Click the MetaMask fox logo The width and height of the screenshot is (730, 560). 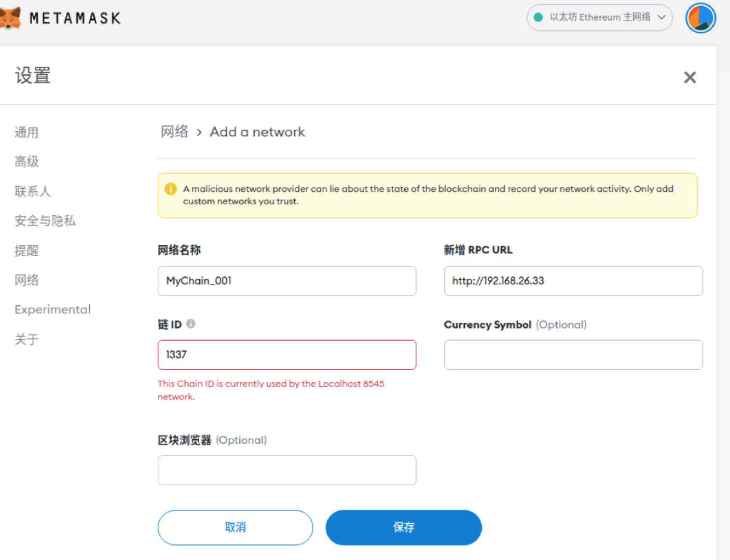point(9,18)
